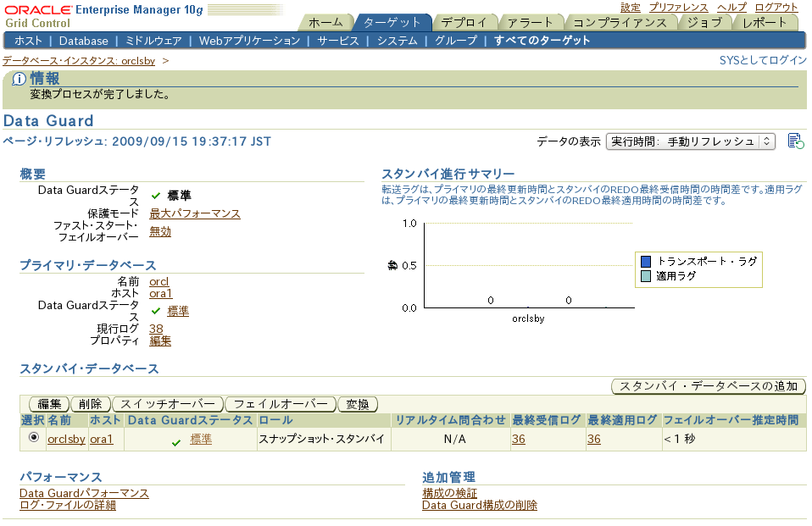Click the refresh page icon beside the dropdown

pos(795,141)
